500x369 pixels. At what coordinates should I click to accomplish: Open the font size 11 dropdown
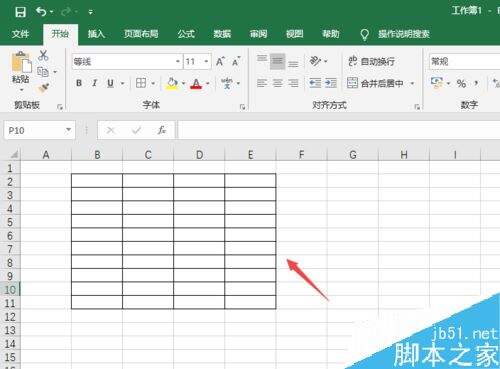point(206,61)
